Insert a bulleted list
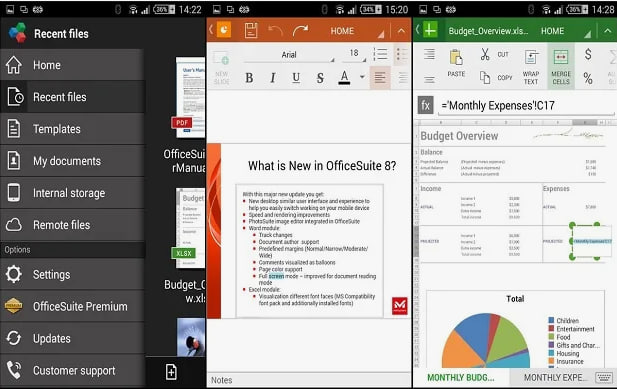617x389 pixels. point(402,54)
